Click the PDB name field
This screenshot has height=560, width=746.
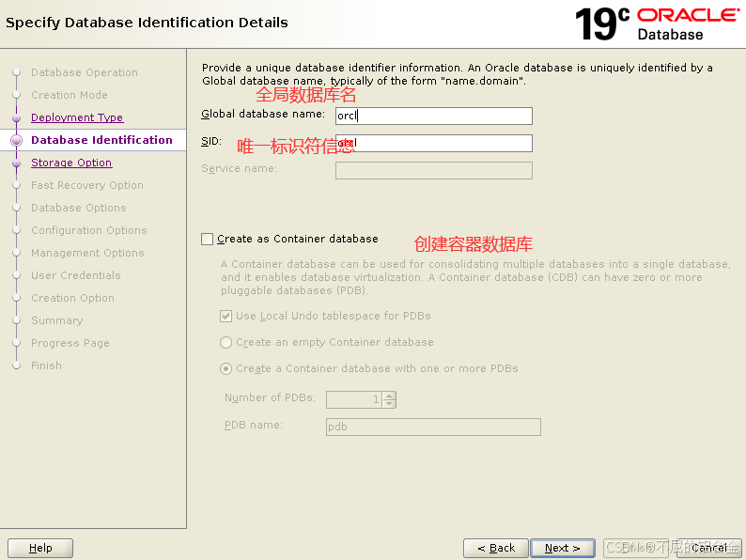tap(433, 427)
